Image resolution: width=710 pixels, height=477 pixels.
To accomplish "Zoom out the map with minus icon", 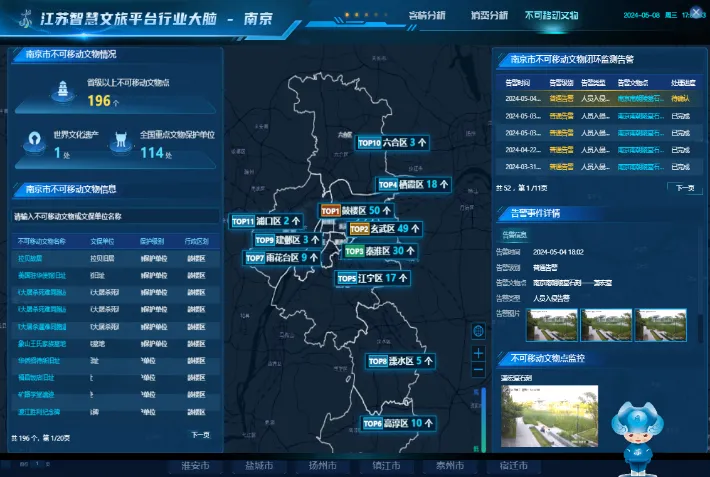I will point(478,371).
